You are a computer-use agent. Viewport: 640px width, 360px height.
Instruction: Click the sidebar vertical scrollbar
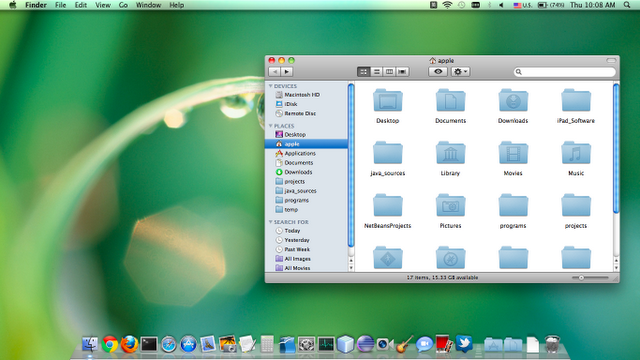[351, 165]
